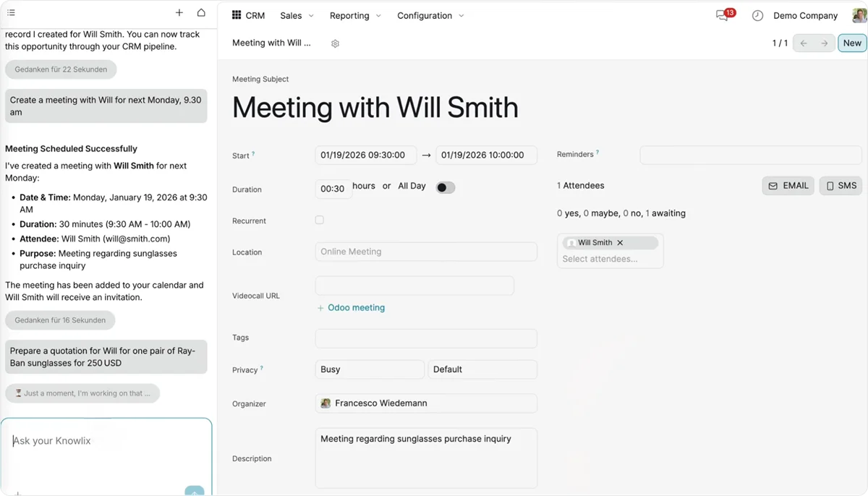The height and width of the screenshot is (496, 868).
Task: Open the Busy privacy dropdown
Action: pos(370,369)
